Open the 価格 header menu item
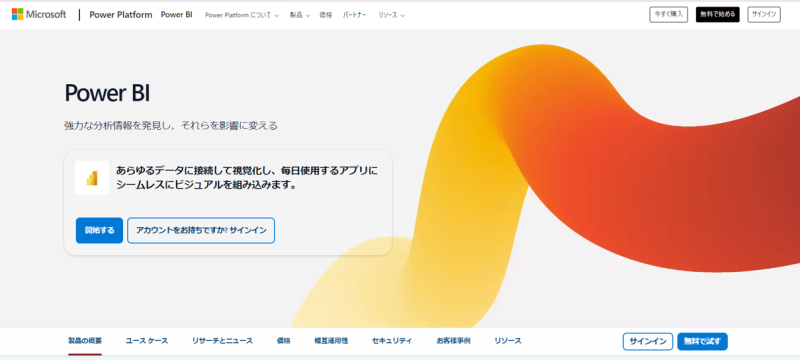 click(326, 15)
